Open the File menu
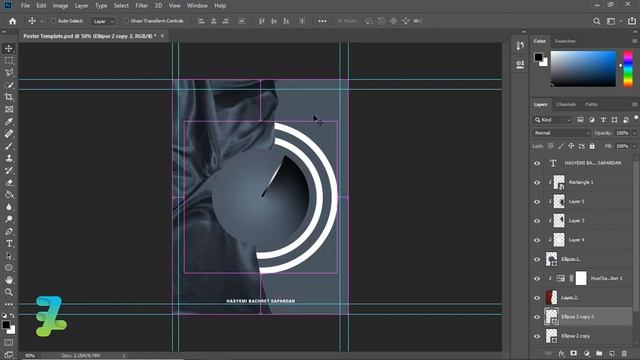This screenshot has height=360, width=640. (25, 6)
